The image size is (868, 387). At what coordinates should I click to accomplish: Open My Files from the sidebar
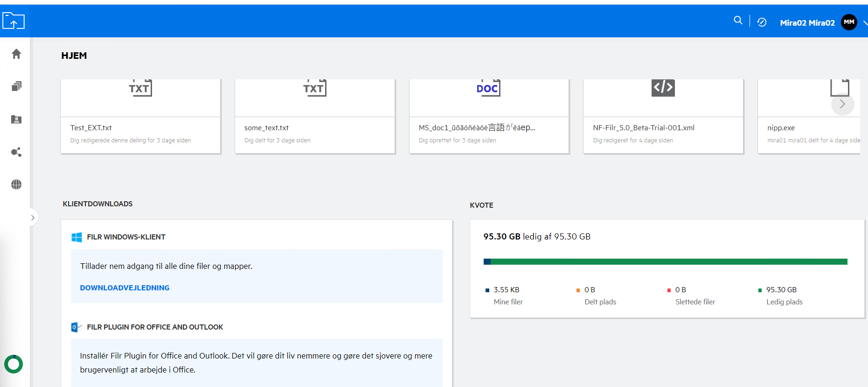pos(16,86)
